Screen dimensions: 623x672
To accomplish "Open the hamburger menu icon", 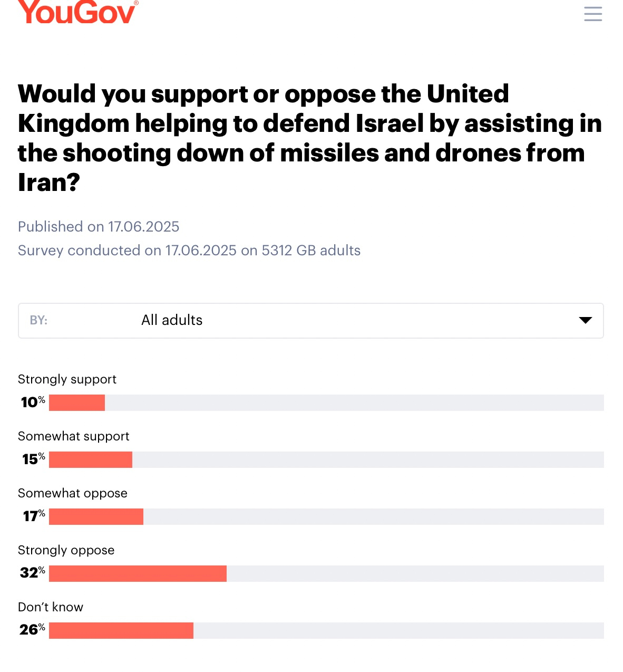I will (593, 14).
